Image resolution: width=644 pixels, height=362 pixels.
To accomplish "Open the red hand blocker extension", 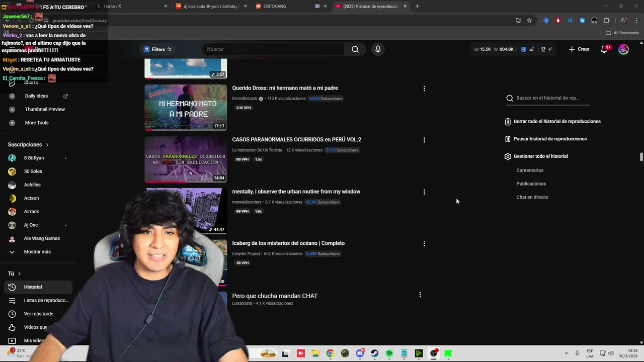I will pyautogui.click(x=558, y=21).
